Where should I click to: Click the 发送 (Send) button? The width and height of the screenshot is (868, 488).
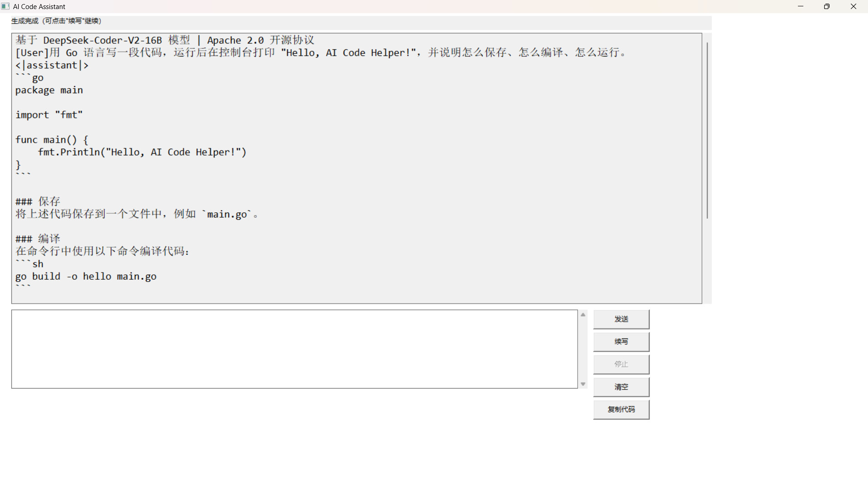pyautogui.click(x=621, y=319)
